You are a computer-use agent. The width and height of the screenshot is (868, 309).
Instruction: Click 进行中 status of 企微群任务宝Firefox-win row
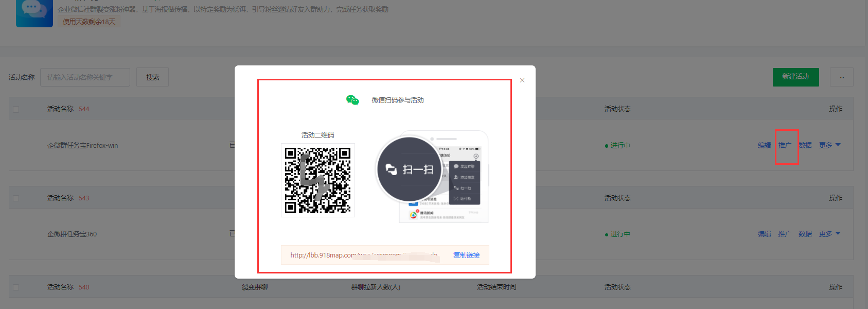pos(617,146)
